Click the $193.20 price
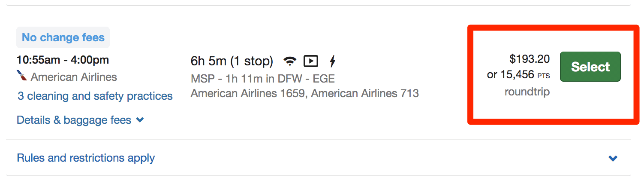Image resolution: width=644 pixels, height=184 pixels. point(529,59)
